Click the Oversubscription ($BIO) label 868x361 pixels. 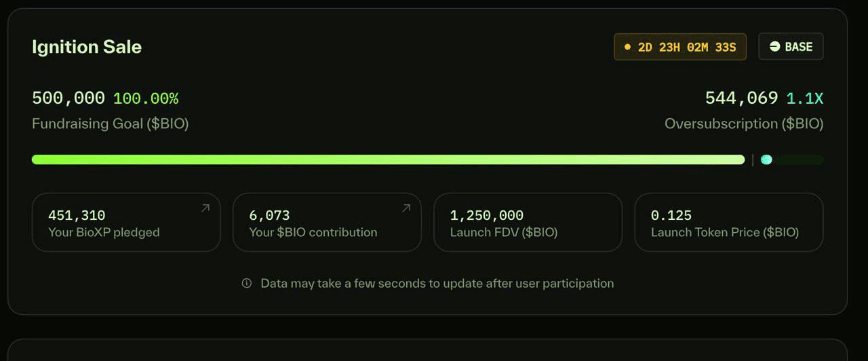(744, 124)
